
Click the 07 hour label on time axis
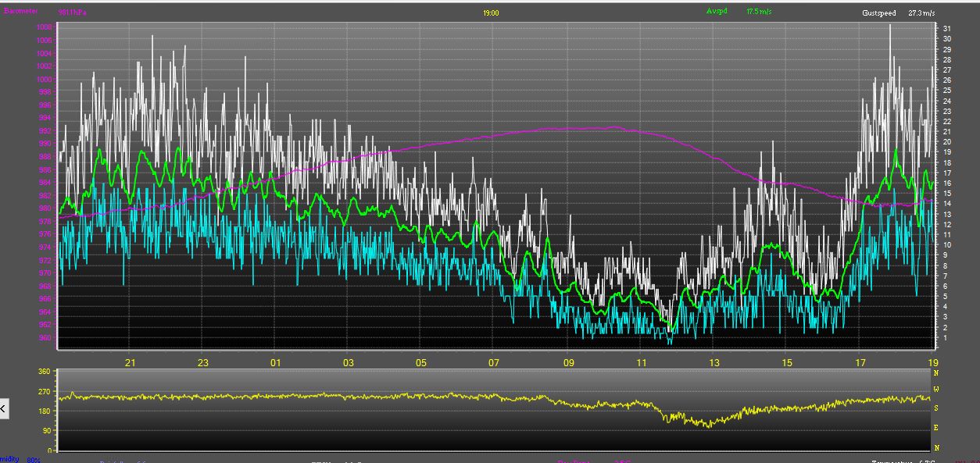495,362
